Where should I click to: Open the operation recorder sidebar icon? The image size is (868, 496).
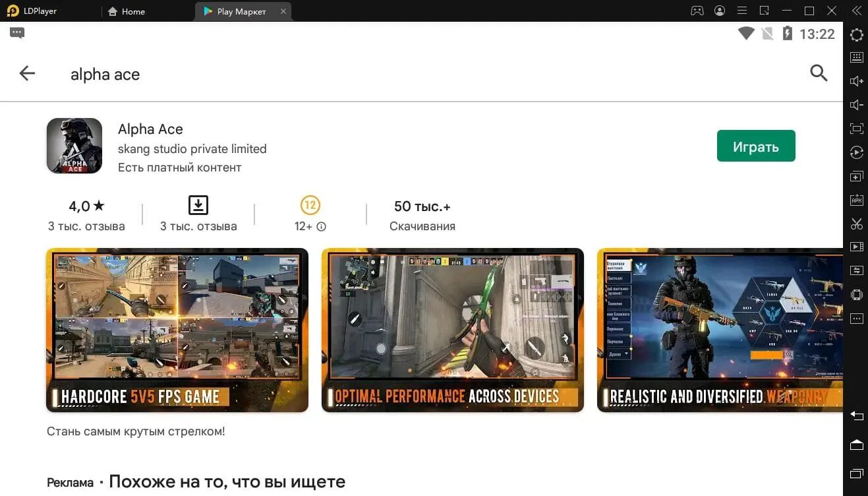pyautogui.click(x=857, y=152)
